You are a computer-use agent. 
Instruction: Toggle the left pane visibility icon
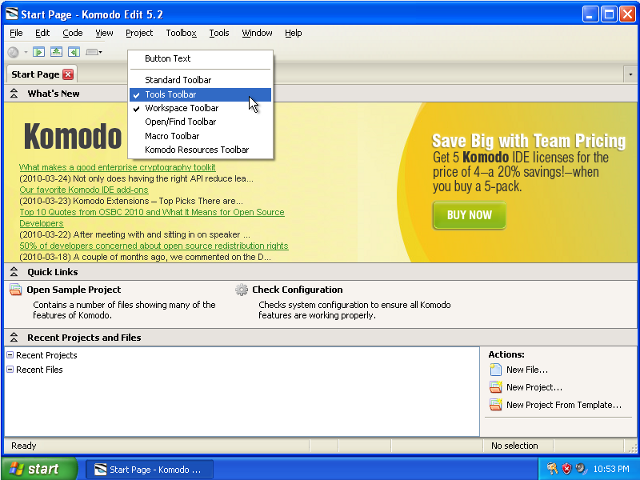(39, 52)
